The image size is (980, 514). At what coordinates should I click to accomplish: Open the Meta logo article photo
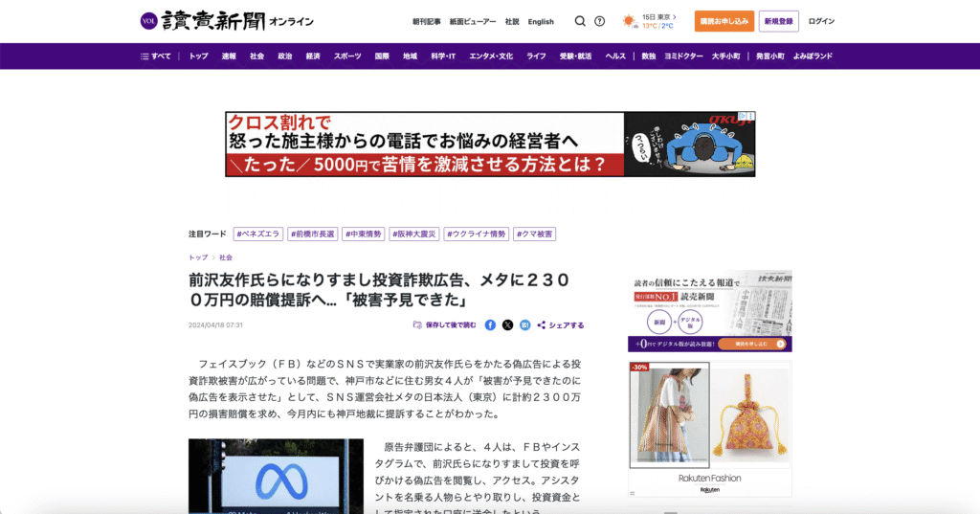click(x=276, y=476)
